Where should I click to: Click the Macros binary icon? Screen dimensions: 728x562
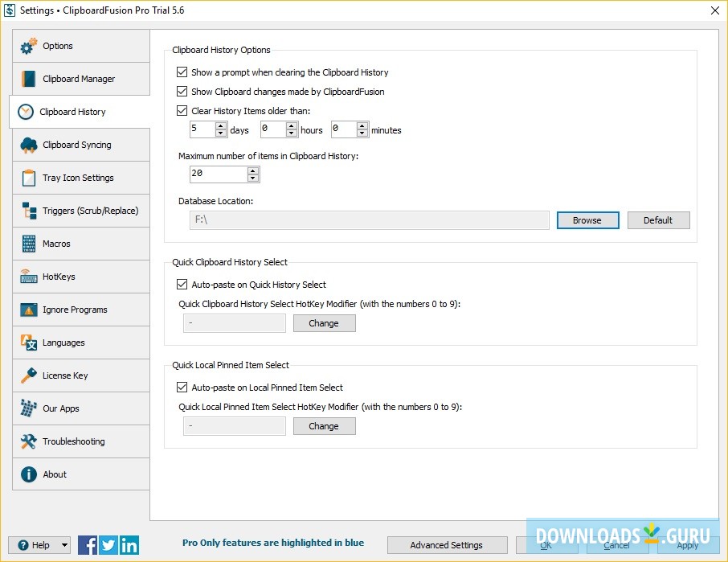pos(29,244)
